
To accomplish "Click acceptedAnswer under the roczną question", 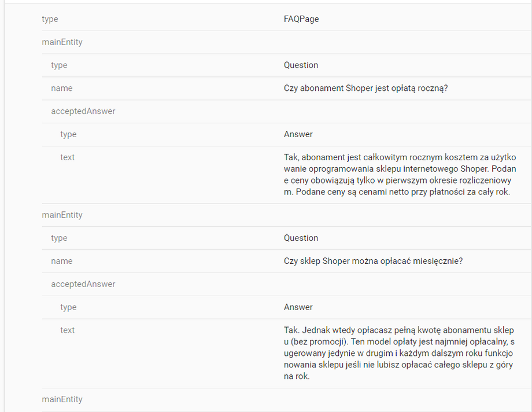I will click(83, 111).
